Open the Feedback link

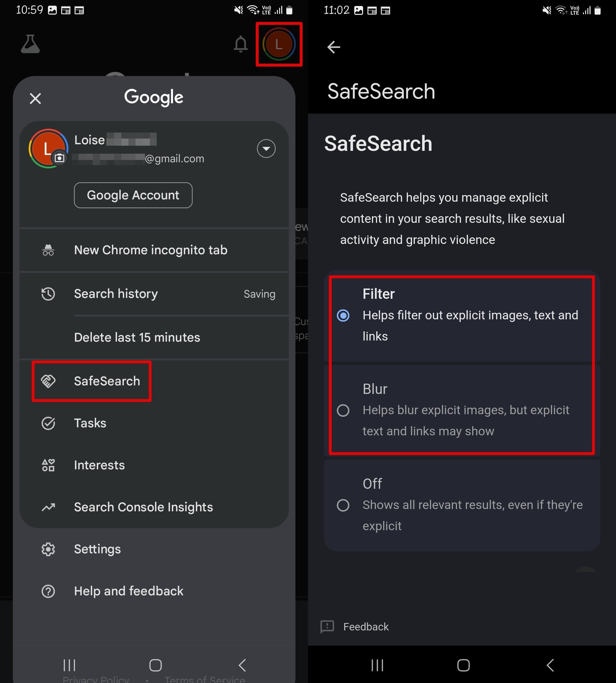point(366,627)
